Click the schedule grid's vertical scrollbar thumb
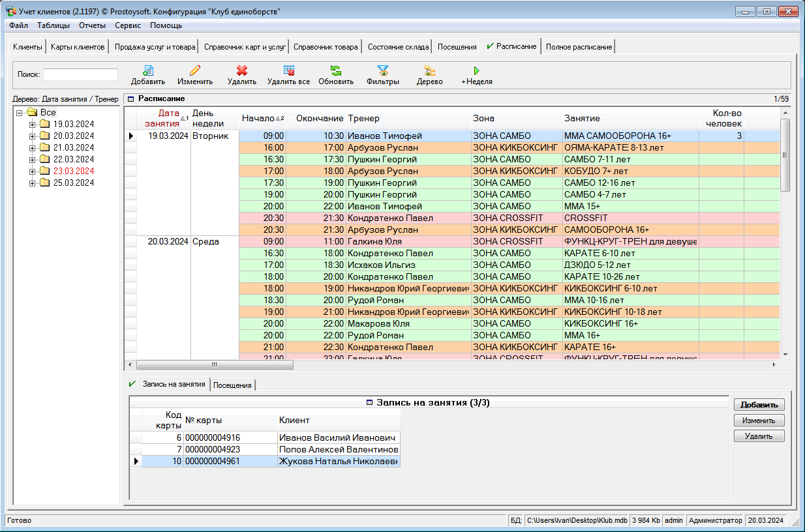The image size is (805, 532). (x=785, y=155)
